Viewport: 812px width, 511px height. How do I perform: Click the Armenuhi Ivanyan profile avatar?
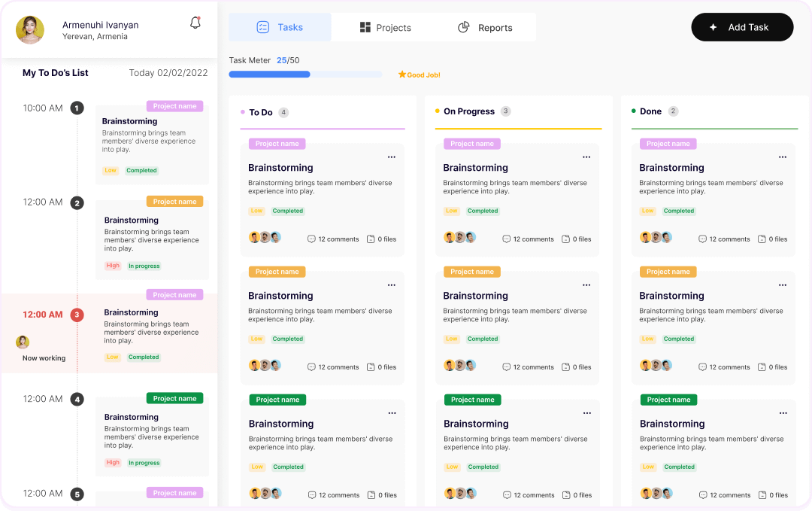click(30, 30)
